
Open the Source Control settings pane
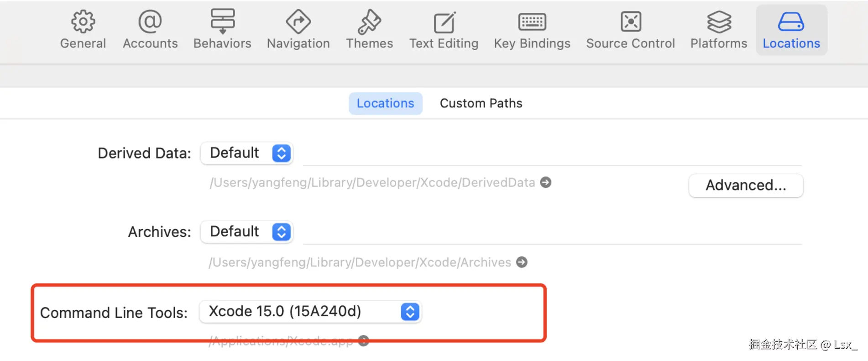click(631, 30)
